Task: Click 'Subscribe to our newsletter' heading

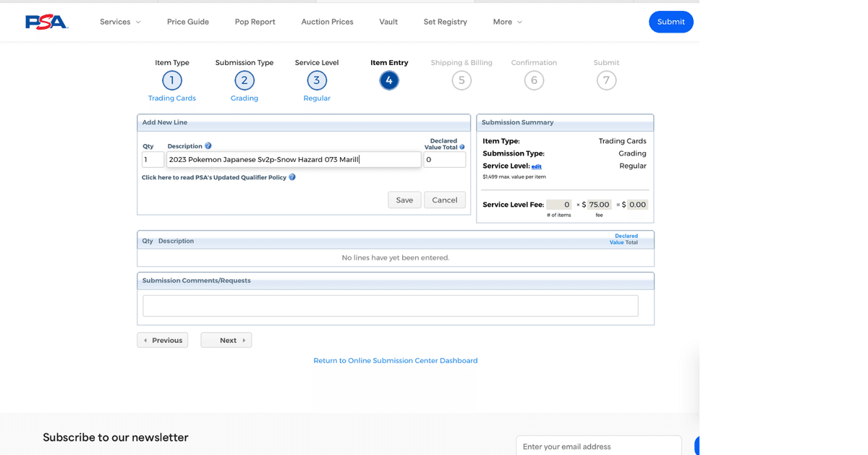Action: point(116,437)
